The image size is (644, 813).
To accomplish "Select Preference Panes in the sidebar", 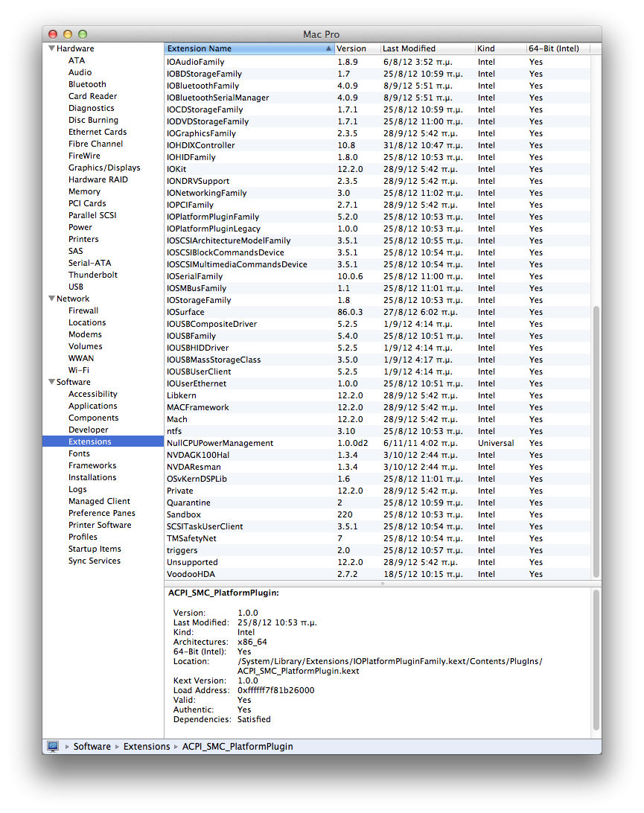I will (102, 513).
